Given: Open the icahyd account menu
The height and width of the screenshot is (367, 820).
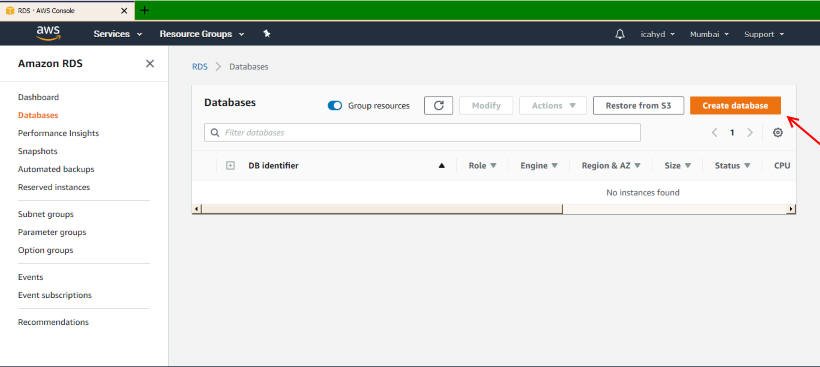Looking at the screenshot, I should coord(657,35).
